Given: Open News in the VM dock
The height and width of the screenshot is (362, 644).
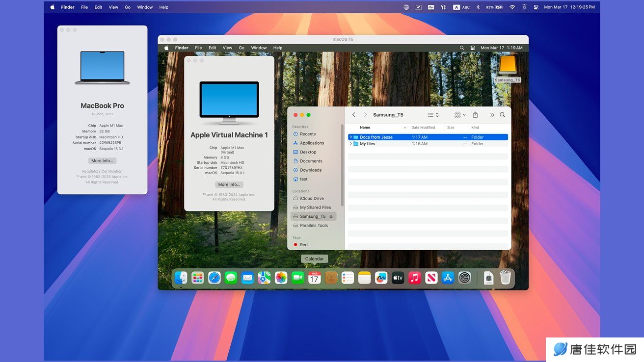Looking at the screenshot, I should [431, 278].
